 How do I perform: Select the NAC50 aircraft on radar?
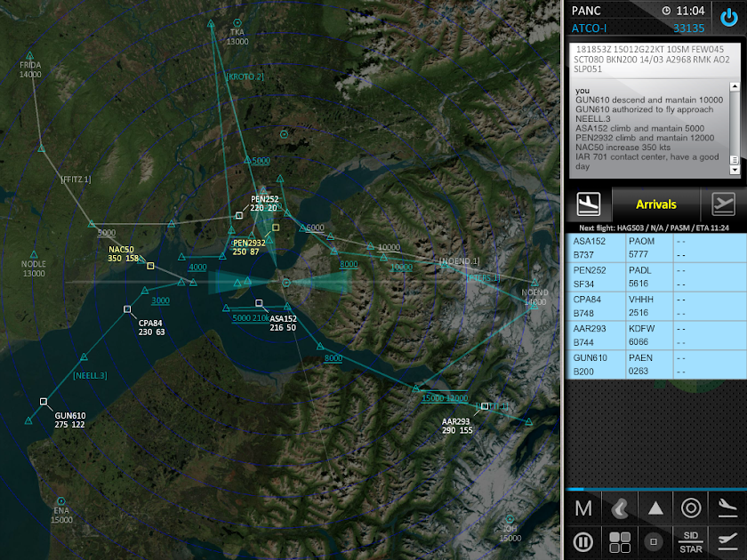150,266
